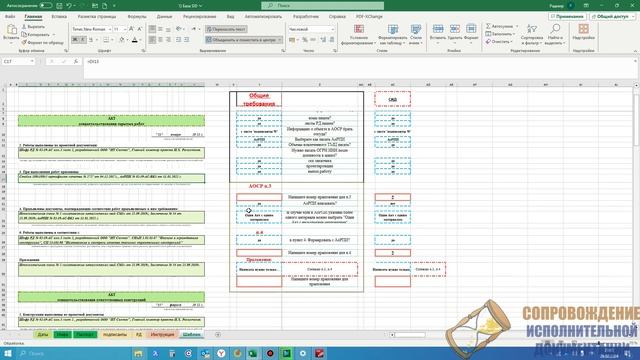The height and width of the screenshot is (360, 640).
Task: Open Yandex browser from the taskbar
Action: point(221,353)
